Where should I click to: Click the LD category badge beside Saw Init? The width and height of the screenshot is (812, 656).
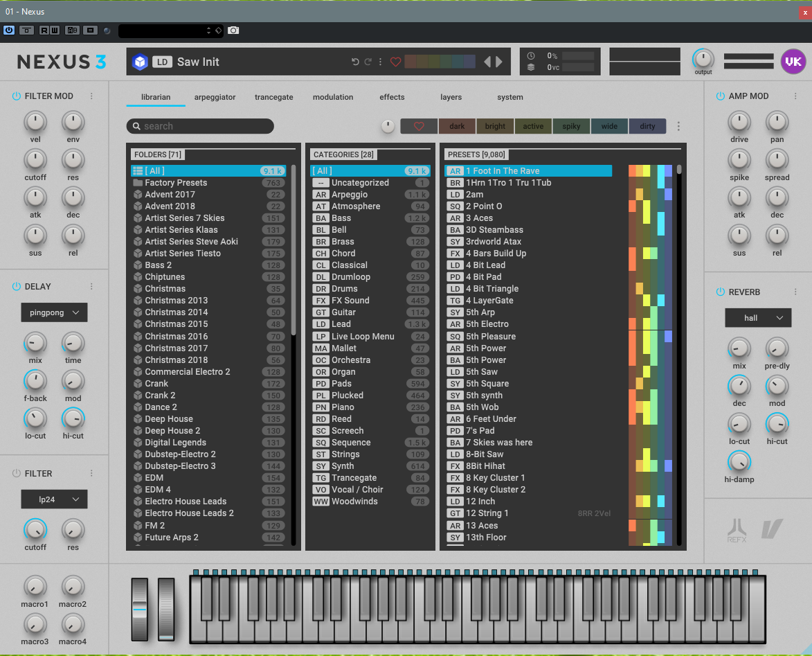point(162,62)
